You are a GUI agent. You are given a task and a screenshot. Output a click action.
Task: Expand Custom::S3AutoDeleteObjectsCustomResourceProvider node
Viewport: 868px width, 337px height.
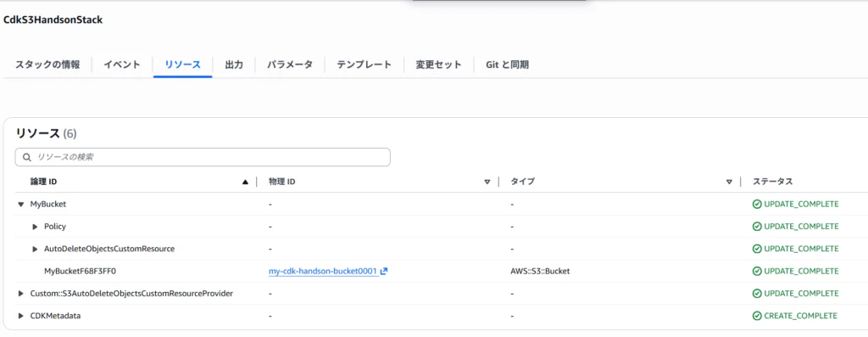(x=21, y=293)
